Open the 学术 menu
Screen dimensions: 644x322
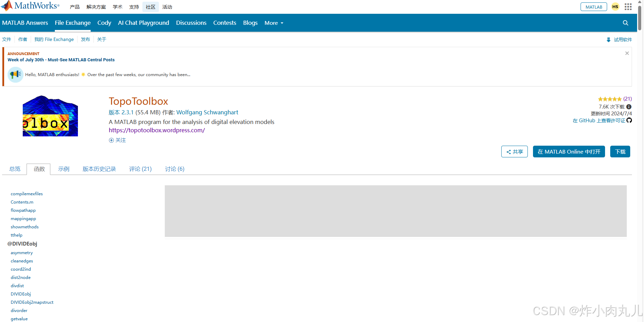click(x=118, y=7)
